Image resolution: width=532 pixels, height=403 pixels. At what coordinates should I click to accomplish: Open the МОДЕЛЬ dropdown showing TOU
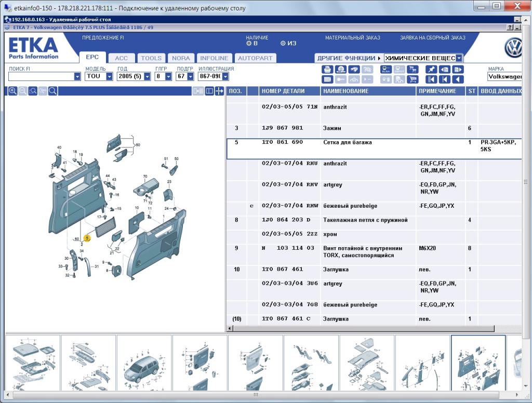[109, 77]
